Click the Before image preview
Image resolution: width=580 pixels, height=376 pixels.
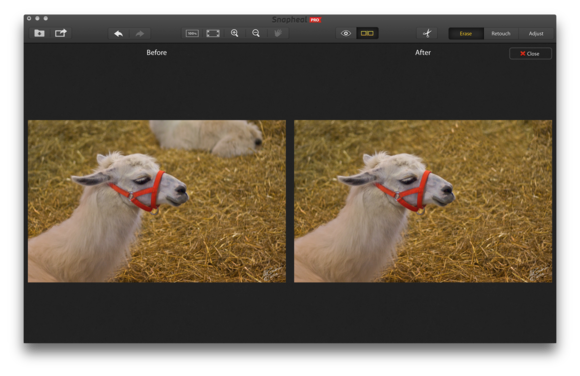pyautogui.click(x=157, y=201)
